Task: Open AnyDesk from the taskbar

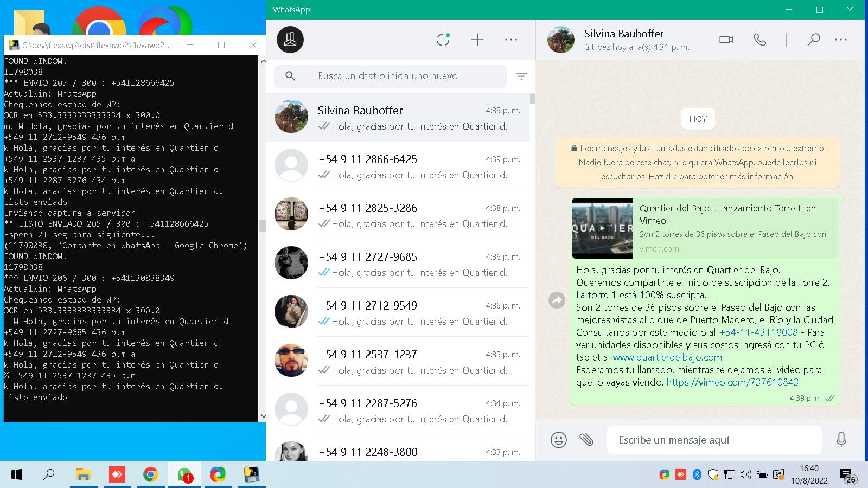Action: click(117, 475)
